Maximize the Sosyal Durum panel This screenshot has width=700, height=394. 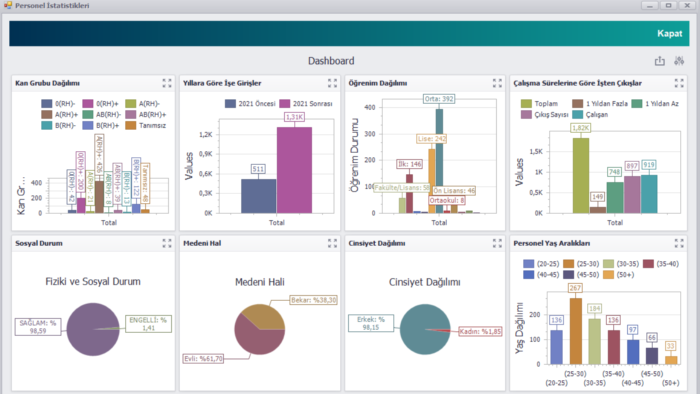point(167,243)
